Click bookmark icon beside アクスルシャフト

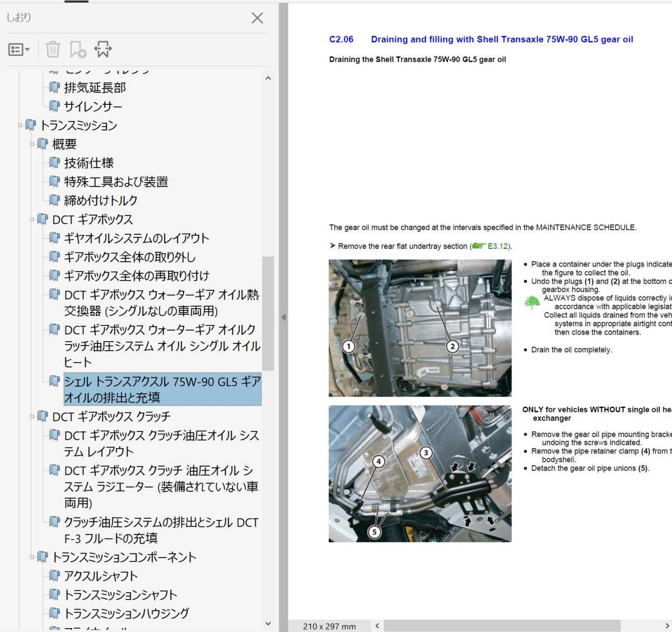tap(54, 575)
